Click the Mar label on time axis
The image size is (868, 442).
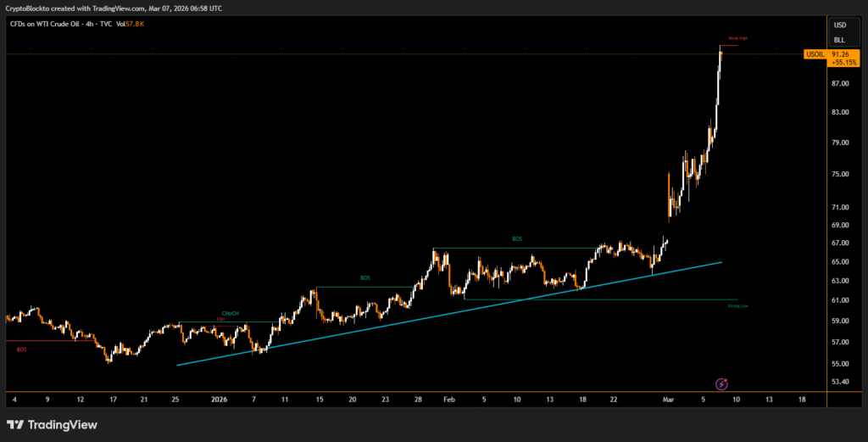[x=668, y=399]
